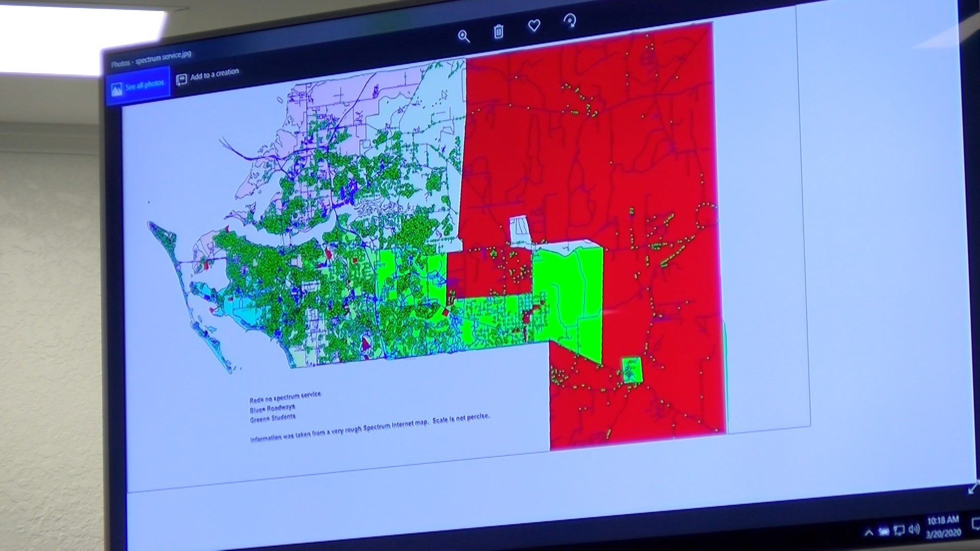Click the Add to a creation icon
This screenshot has width=980, height=551.
(x=181, y=78)
